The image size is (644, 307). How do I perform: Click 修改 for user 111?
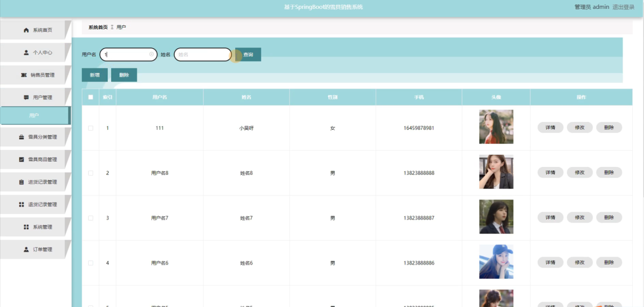click(580, 127)
